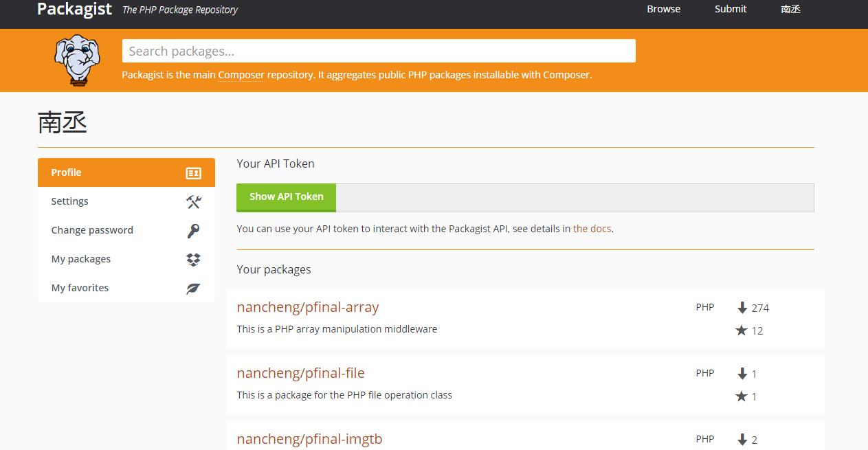Viewport: 868px width, 450px height.
Task: Click the star icon for pfinal-array
Action: (x=742, y=330)
